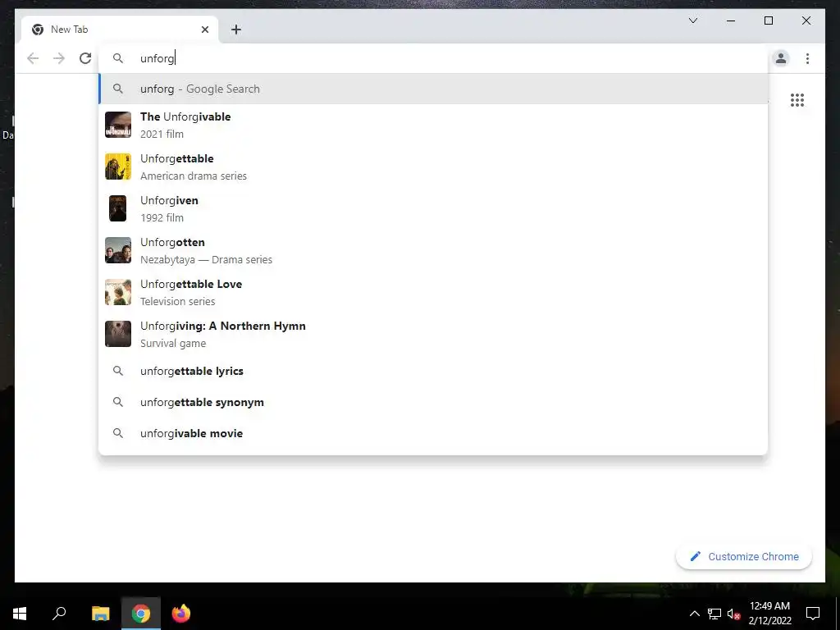Open Windows taskbar search
This screenshot has height=630, width=840.
coord(59,614)
